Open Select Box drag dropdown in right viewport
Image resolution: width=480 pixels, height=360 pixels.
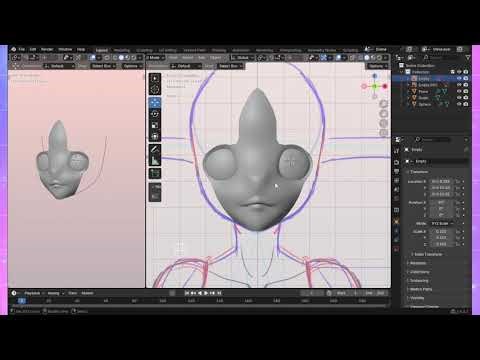[x=230, y=66]
